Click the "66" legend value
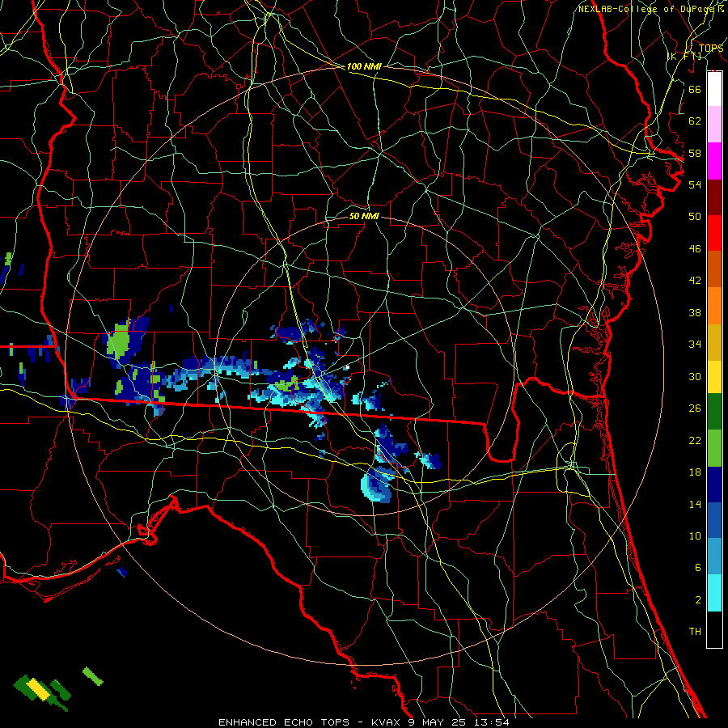728x728 pixels. click(x=695, y=90)
